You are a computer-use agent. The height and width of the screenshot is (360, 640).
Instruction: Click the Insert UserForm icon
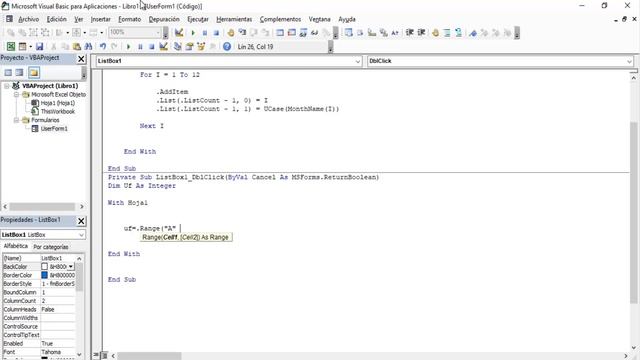(x=22, y=47)
